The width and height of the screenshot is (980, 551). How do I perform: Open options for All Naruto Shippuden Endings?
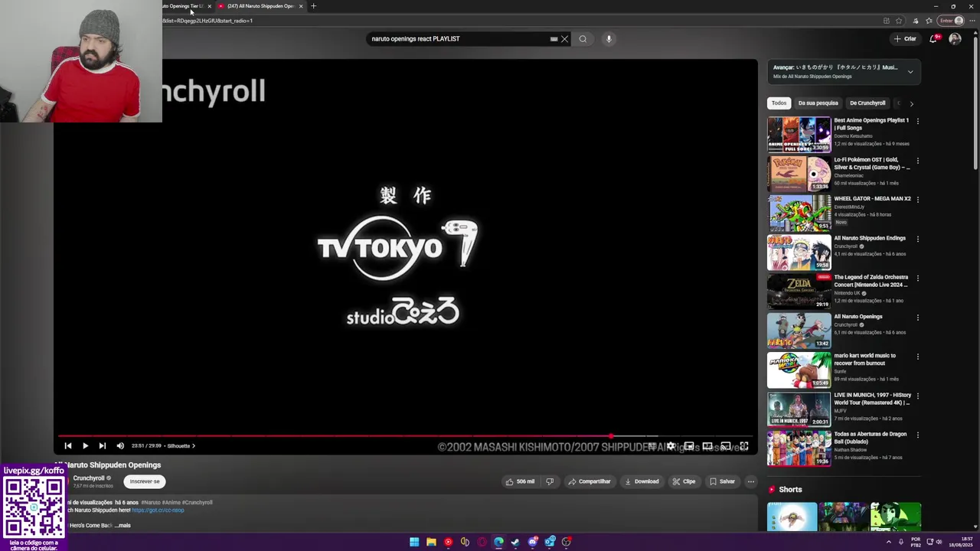point(917,239)
